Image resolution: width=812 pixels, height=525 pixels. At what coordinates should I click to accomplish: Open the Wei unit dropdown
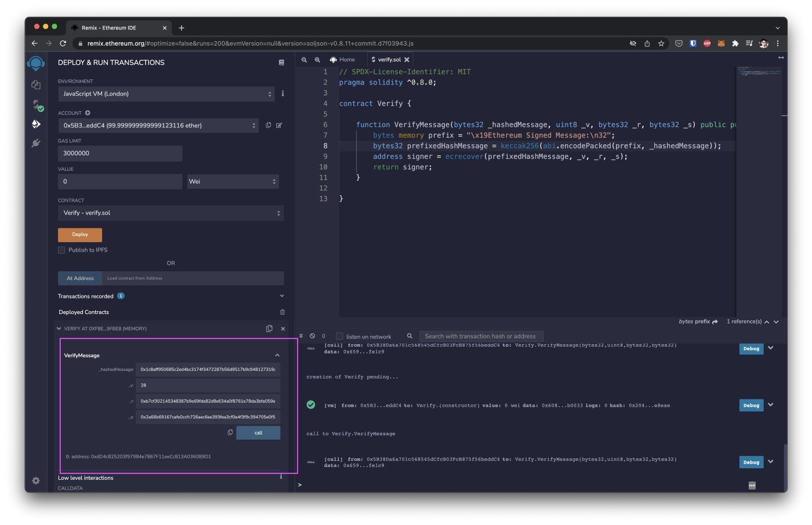click(233, 181)
